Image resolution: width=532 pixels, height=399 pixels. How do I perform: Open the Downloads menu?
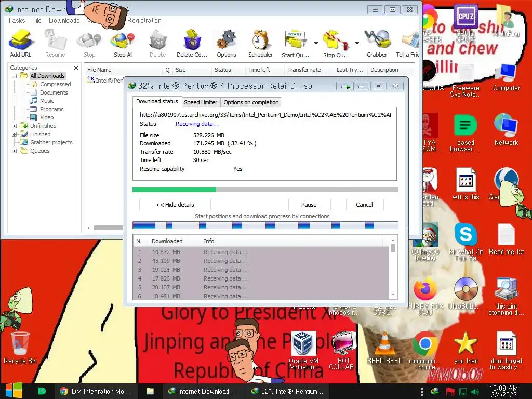coord(64,20)
